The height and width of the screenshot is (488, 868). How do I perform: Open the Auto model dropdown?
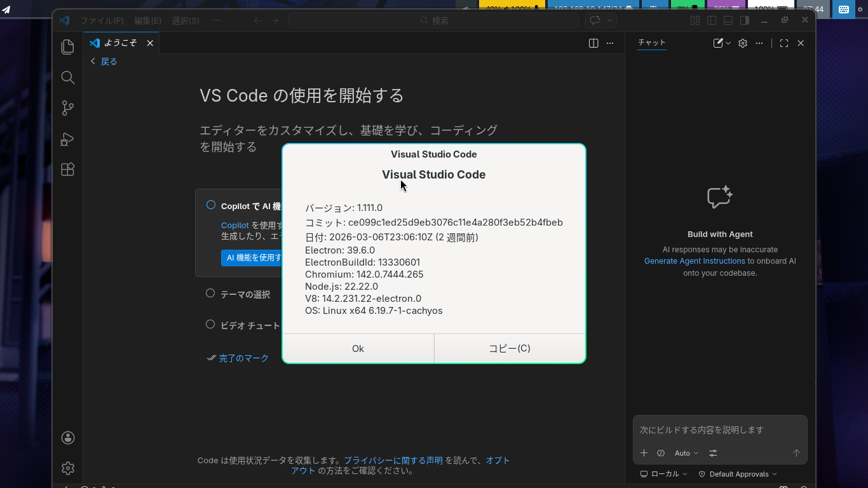click(686, 453)
